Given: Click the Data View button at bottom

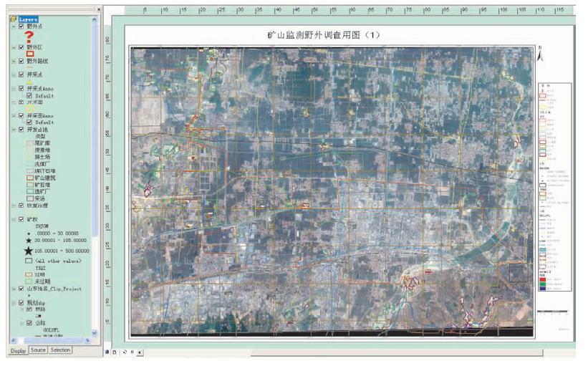Looking at the screenshot, I should (x=107, y=352).
